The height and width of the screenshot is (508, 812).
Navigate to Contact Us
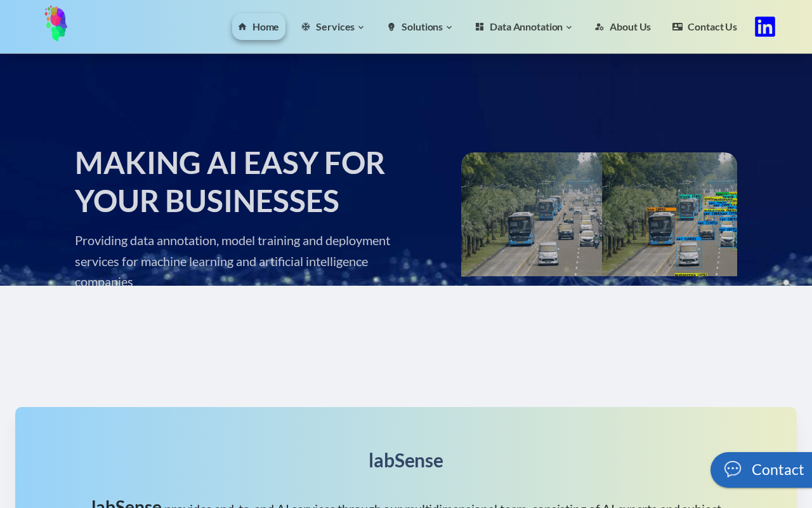[705, 27]
